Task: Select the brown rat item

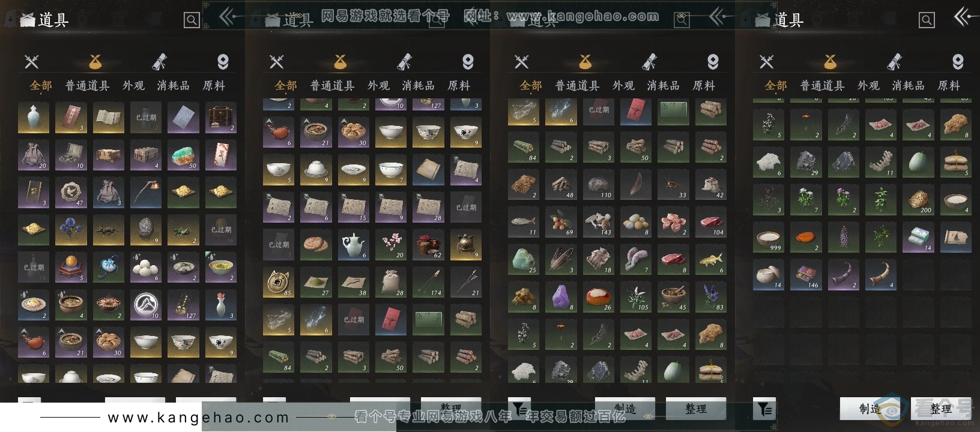Action: click(108, 230)
